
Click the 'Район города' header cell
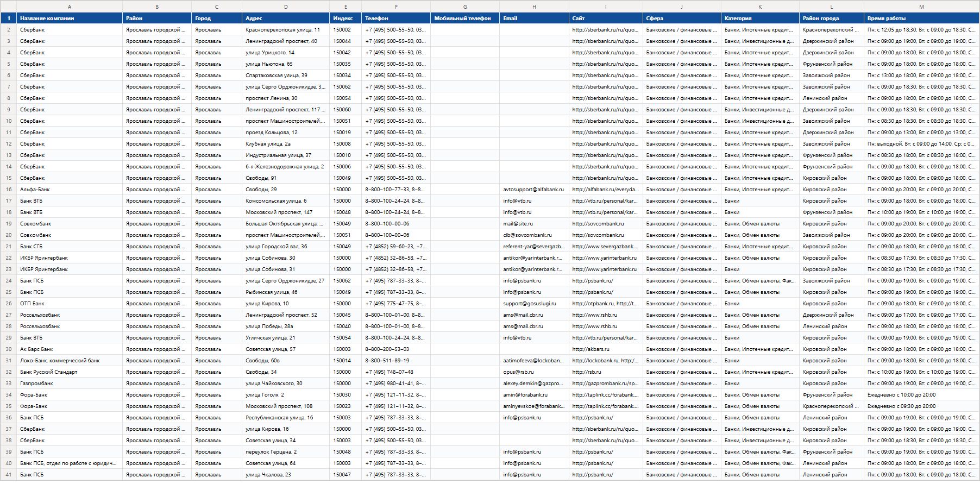click(x=832, y=18)
